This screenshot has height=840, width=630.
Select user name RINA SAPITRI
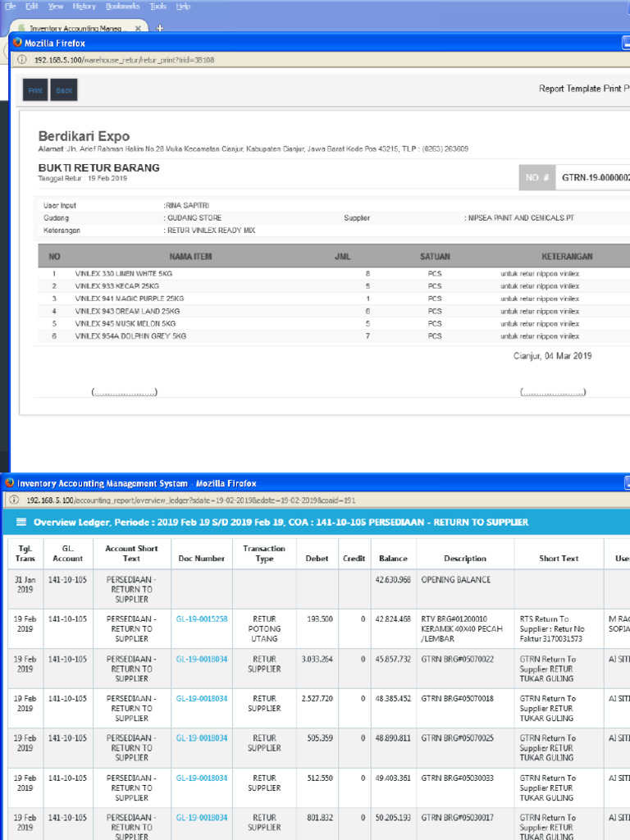point(188,205)
